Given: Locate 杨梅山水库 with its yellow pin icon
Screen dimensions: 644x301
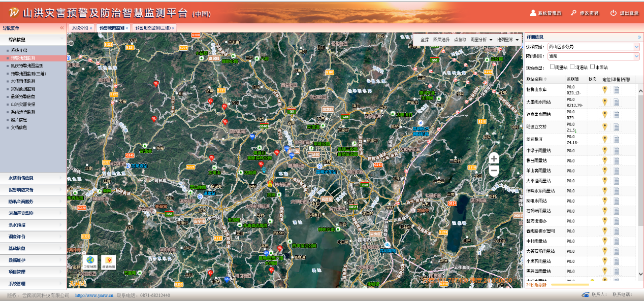Looking at the screenshot, I should tap(604, 90).
